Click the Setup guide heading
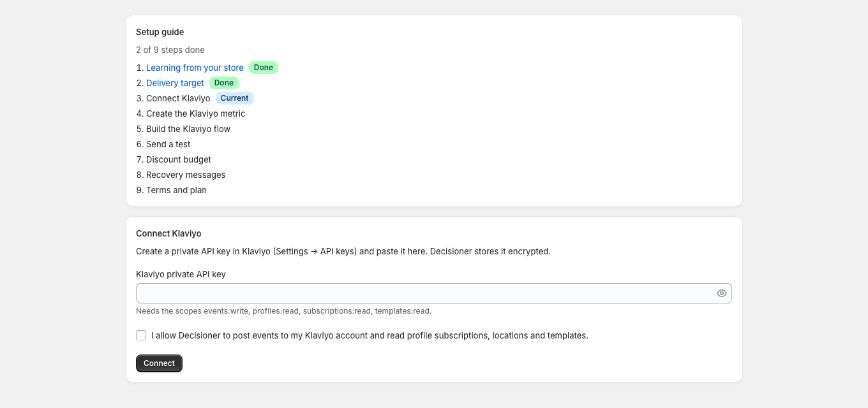 coord(160,32)
